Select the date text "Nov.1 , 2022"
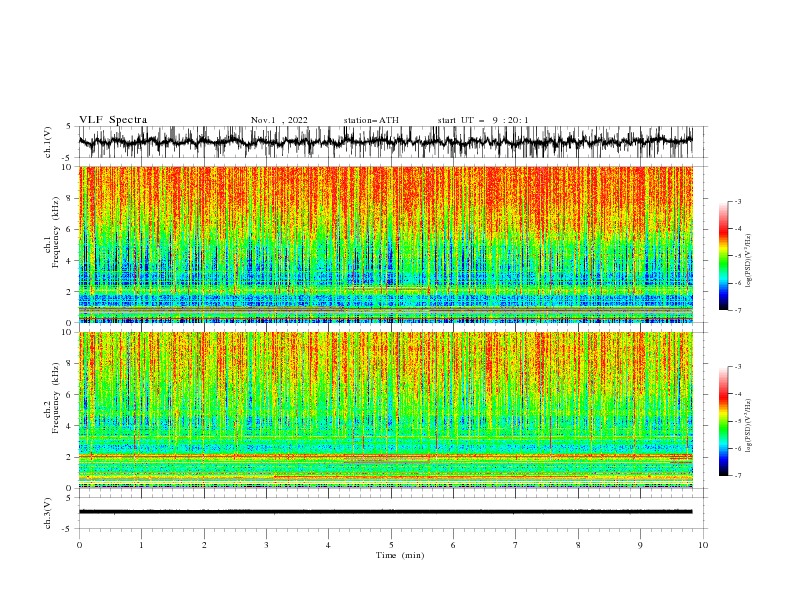792x612 pixels. [x=279, y=120]
